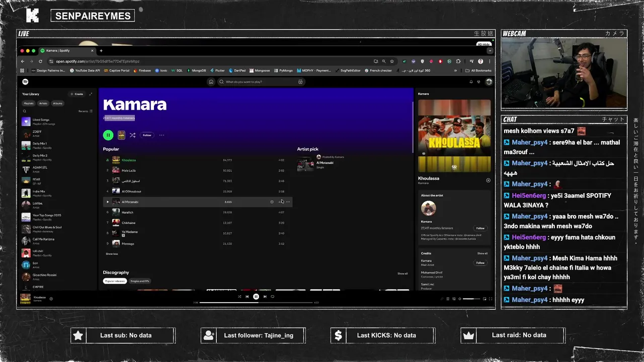The width and height of the screenshot is (644, 362).
Task: Open the user profile avatar menu
Action: tap(489, 81)
